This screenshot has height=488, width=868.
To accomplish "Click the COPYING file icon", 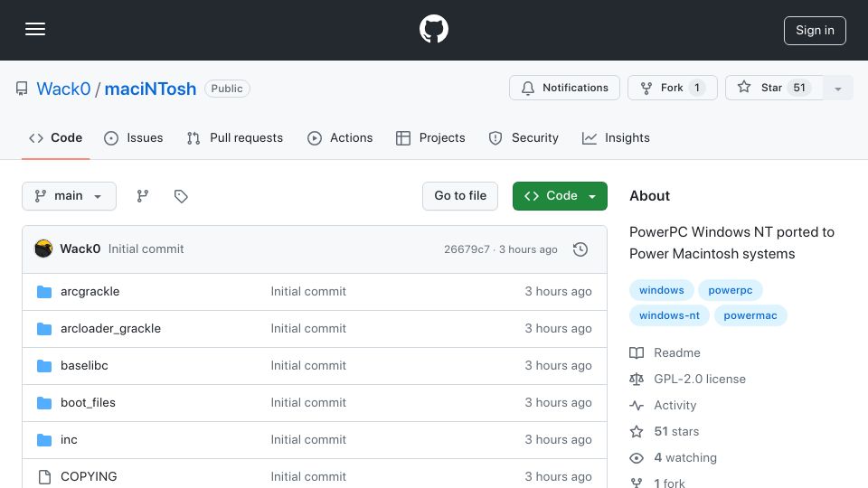I will click(x=44, y=476).
